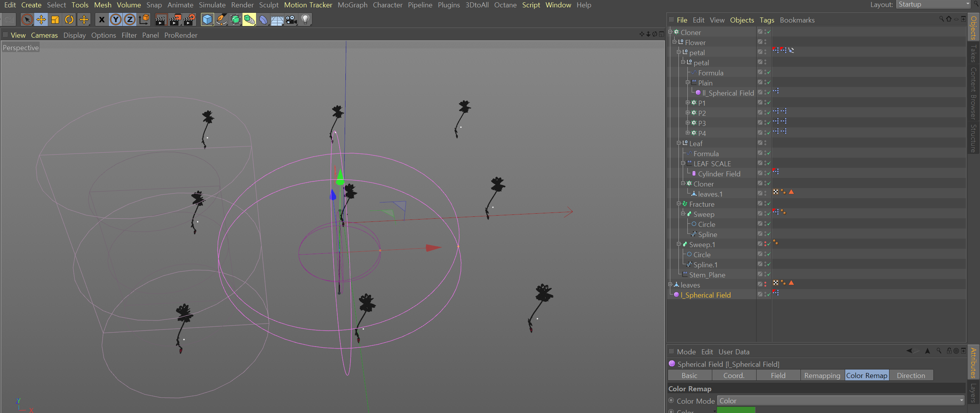The image size is (980, 413).
Task: Click the Attribute Manager up arrow
Action: pos(928,351)
